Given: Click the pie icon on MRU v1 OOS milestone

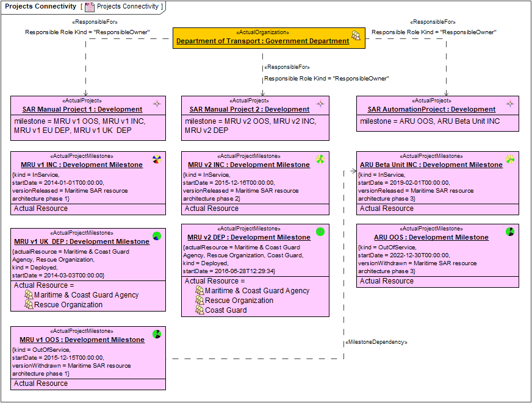Looking at the screenshot, I should pos(157,334).
